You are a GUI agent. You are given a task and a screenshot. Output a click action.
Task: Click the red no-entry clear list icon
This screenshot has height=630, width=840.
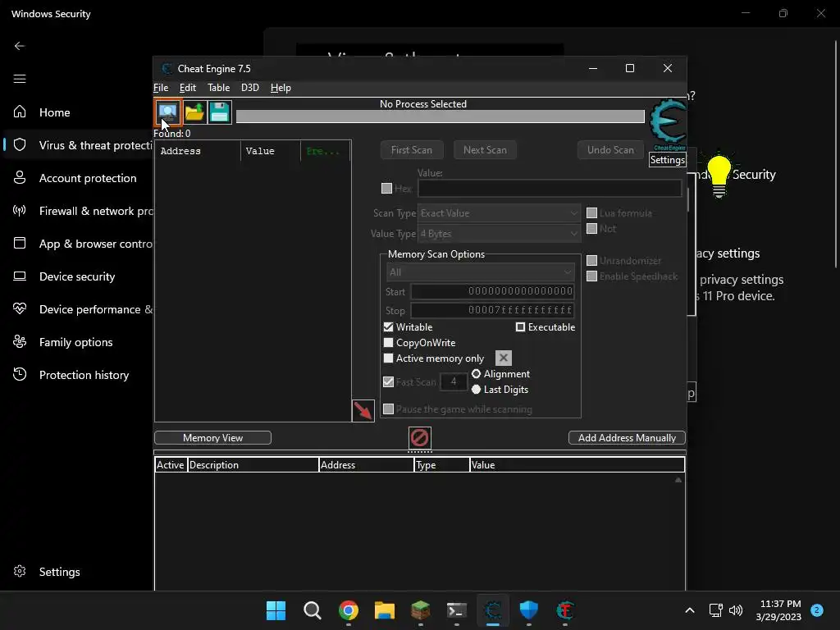(419, 438)
